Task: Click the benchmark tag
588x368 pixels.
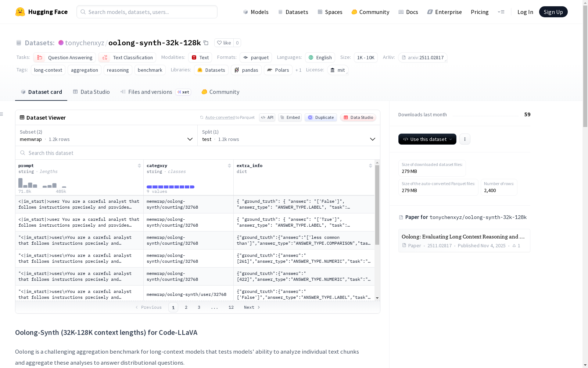Action: [150, 70]
